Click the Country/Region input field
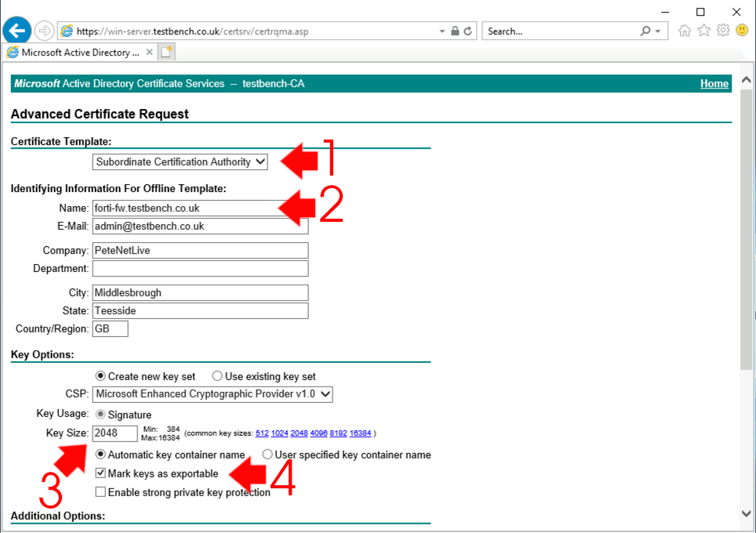Viewport: 756px width, 533px height. [111, 328]
